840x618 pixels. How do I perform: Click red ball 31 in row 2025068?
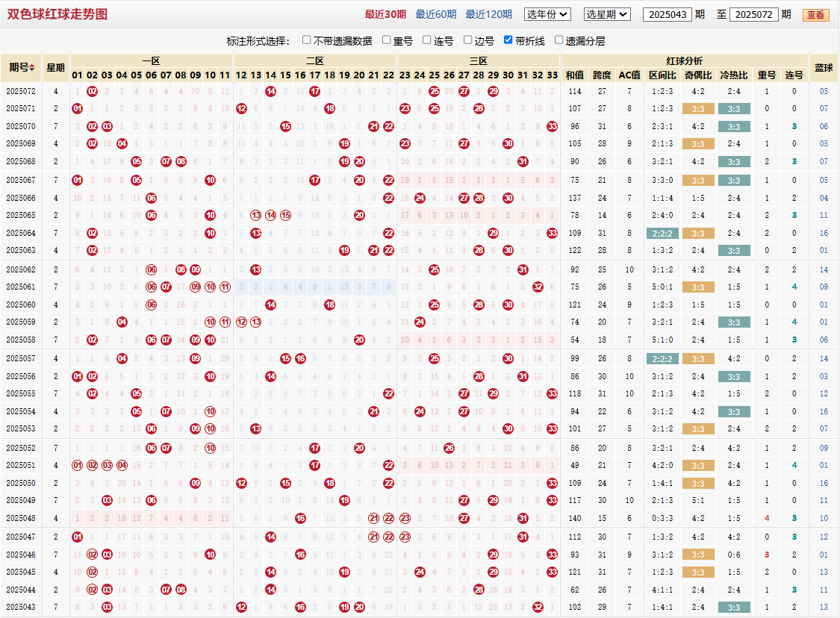pyautogui.click(x=523, y=161)
